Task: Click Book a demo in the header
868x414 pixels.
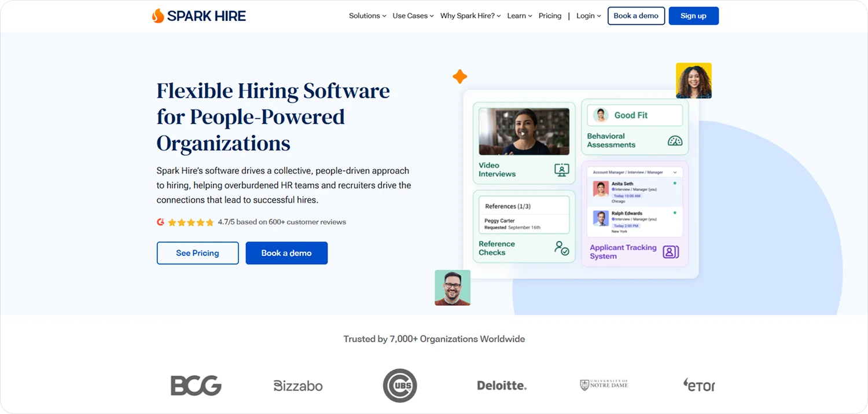Action: pos(636,16)
